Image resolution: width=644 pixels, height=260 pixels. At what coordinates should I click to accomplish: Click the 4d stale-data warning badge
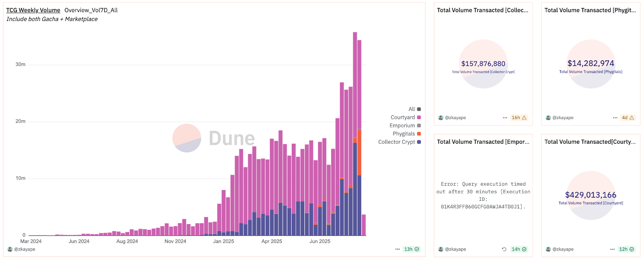627,118
